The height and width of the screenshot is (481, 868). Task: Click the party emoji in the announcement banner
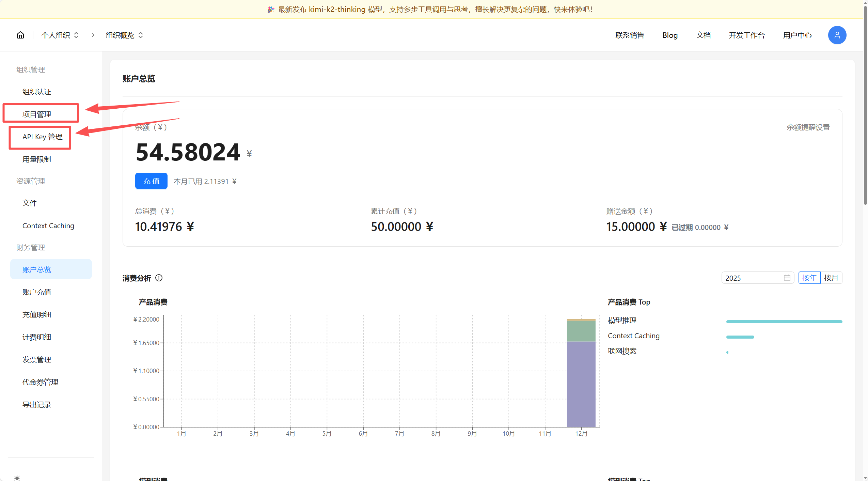(271, 10)
